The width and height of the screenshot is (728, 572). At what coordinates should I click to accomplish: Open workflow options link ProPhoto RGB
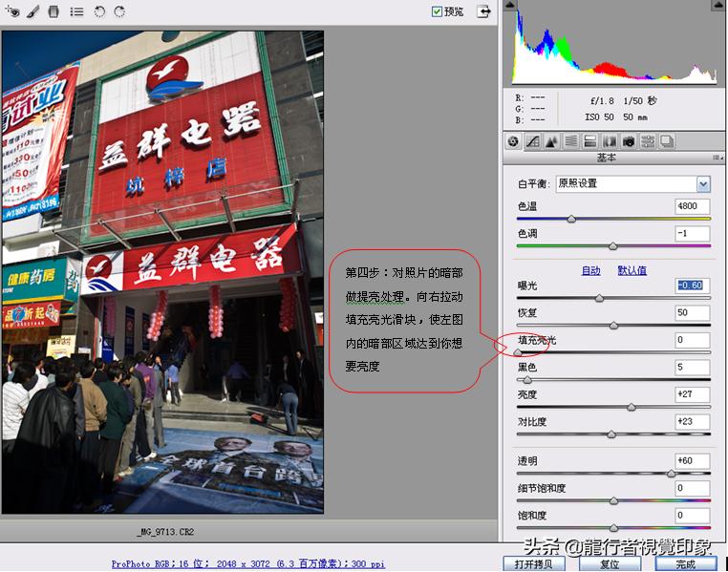coord(248,564)
